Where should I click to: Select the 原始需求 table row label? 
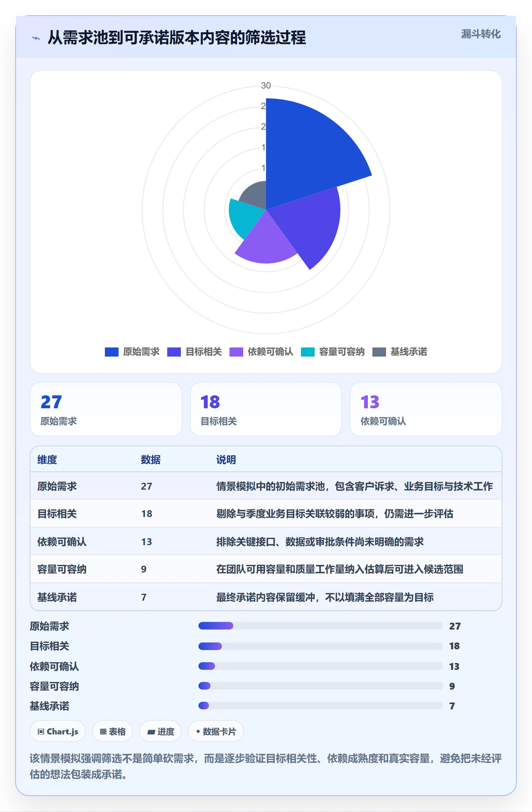pyautogui.click(x=57, y=486)
